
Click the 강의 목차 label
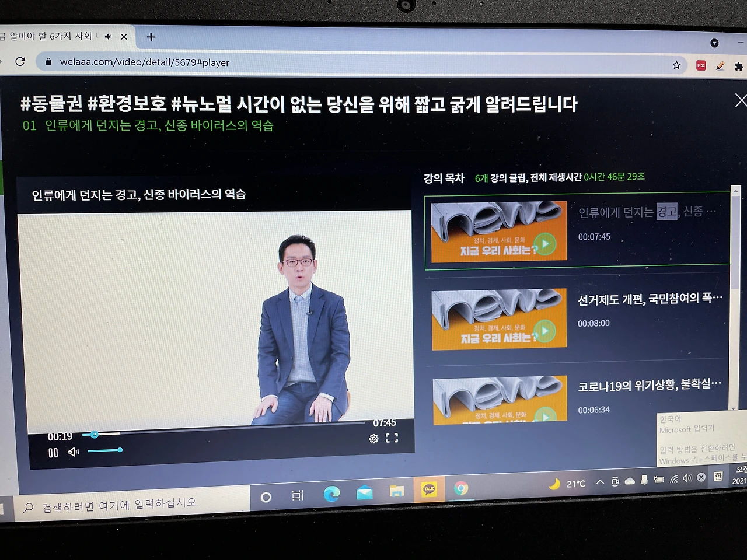click(444, 178)
